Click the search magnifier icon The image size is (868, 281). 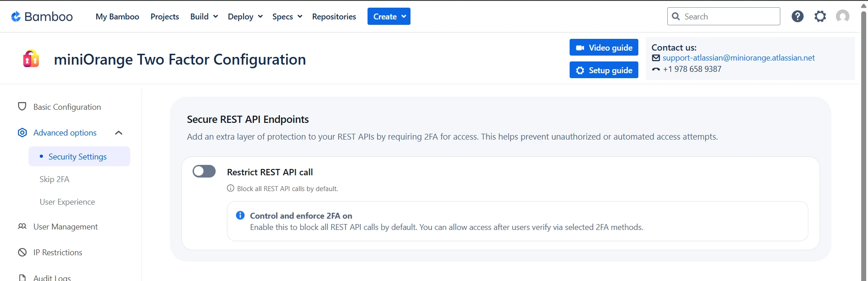coord(676,16)
